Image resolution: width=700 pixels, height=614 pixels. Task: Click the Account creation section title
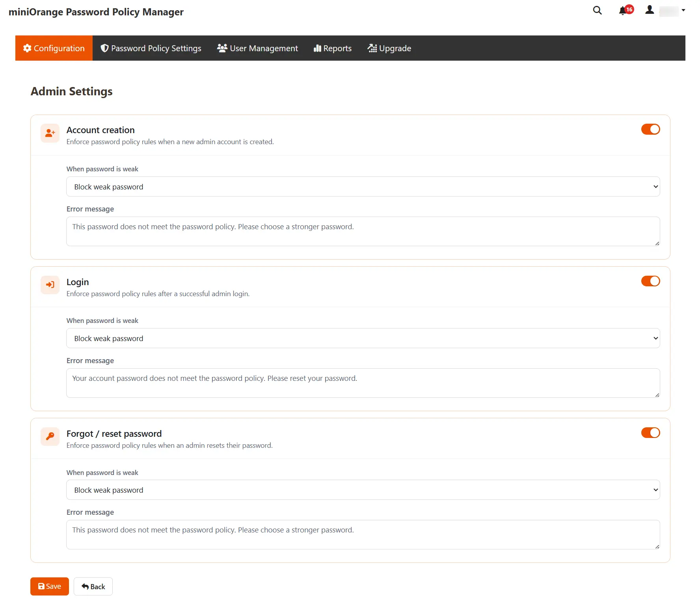(101, 130)
